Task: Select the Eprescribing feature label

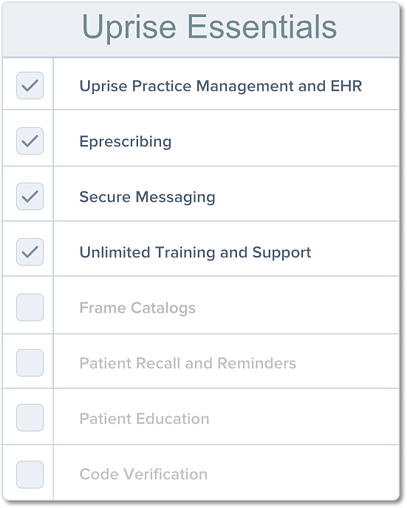Action: 126,142
